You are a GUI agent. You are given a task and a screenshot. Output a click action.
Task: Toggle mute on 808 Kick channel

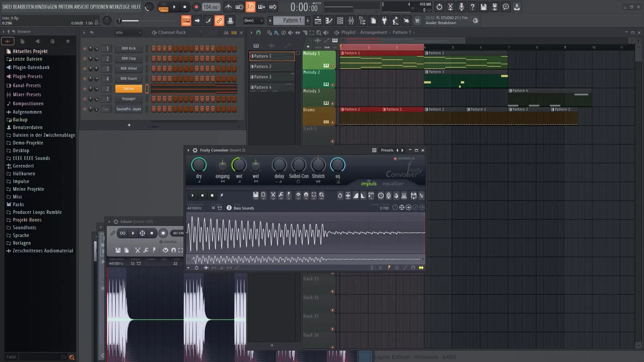coord(84,48)
